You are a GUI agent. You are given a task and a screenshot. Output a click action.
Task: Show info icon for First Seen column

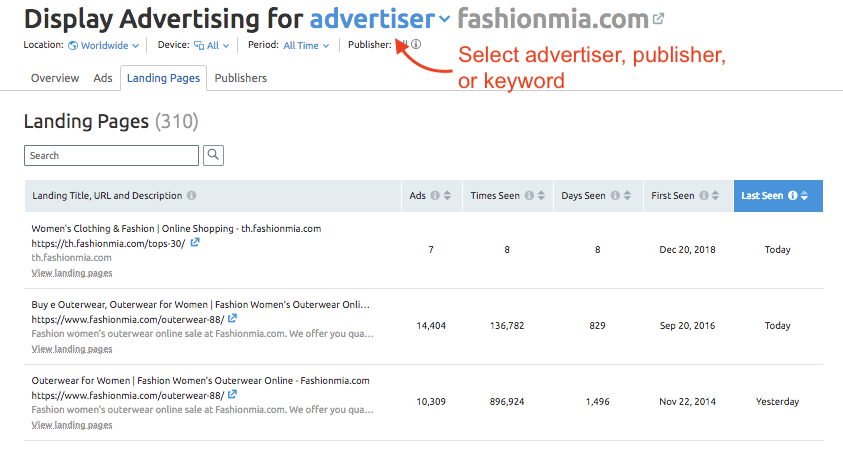pyautogui.click(x=704, y=196)
